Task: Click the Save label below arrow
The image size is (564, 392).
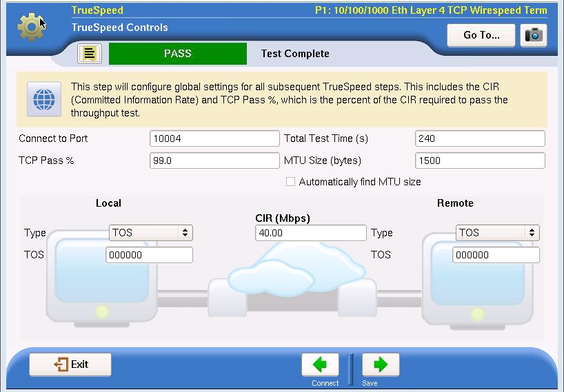Action: pos(370,383)
